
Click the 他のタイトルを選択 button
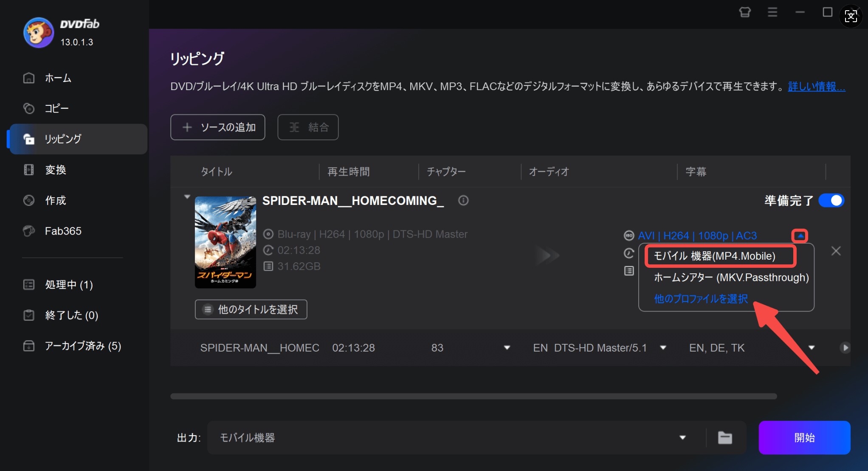click(251, 309)
